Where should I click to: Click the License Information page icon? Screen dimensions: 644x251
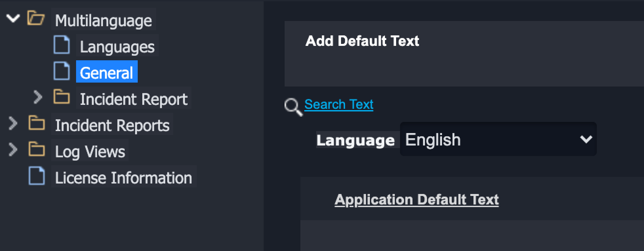click(37, 176)
